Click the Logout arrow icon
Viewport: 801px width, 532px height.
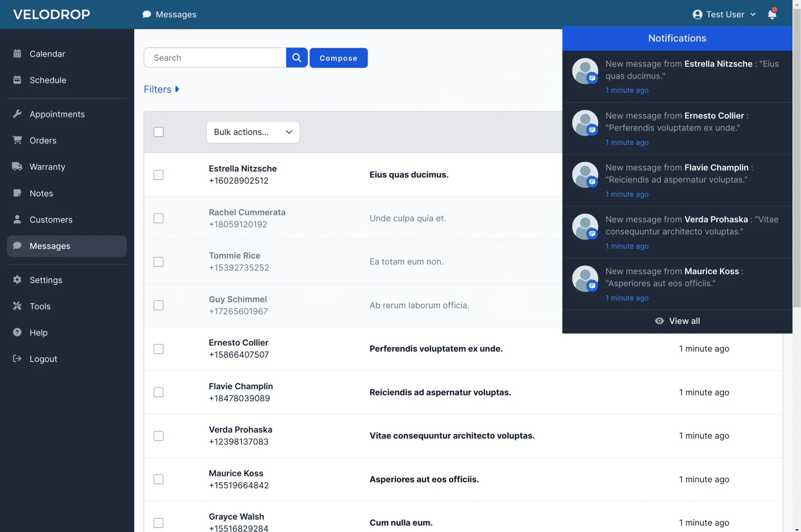[x=17, y=359]
